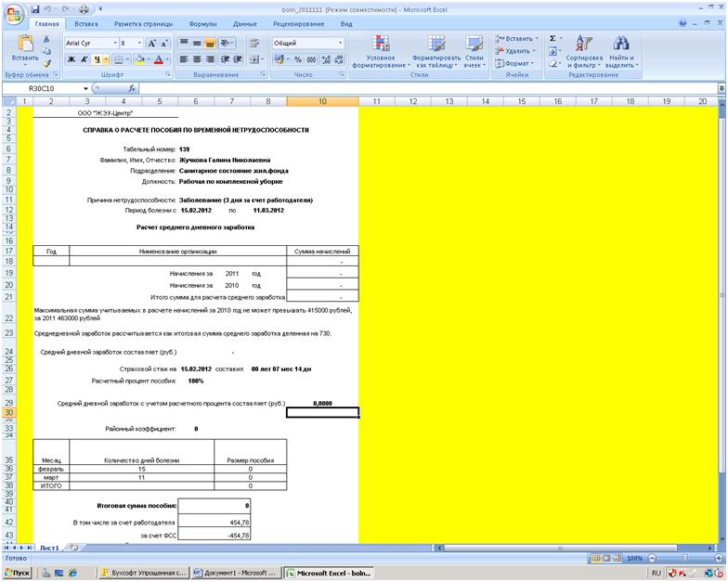728x582 pixels.
Task: Save the workbook from quick access toolbar
Action: click(x=36, y=7)
